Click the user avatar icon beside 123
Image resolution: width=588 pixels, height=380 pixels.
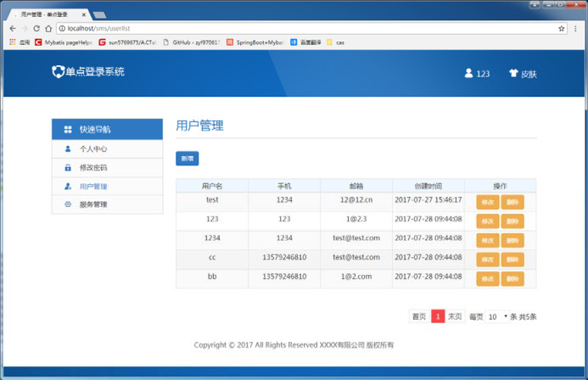coord(468,74)
